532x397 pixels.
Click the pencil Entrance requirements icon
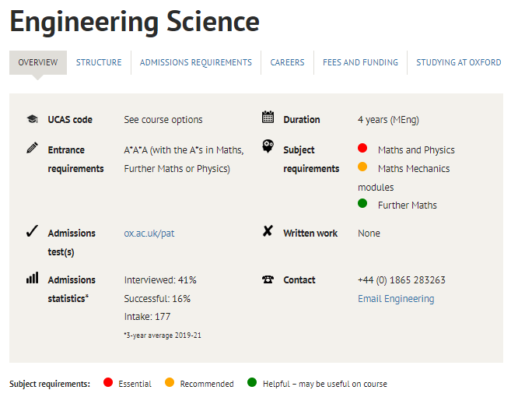click(32, 147)
